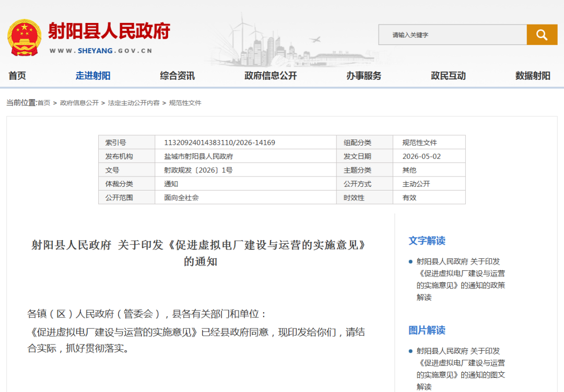
Task: Click the 射阳县人民政府 site title
Action: tap(109, 31)
